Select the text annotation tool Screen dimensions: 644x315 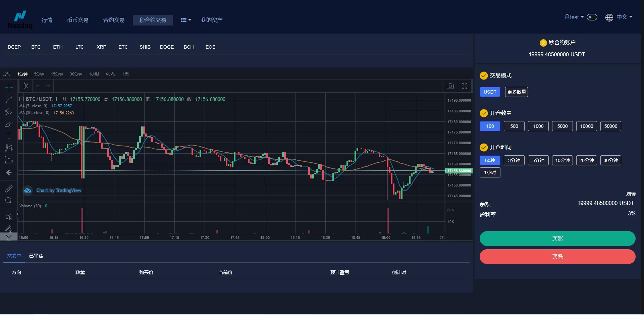point(9,136)
